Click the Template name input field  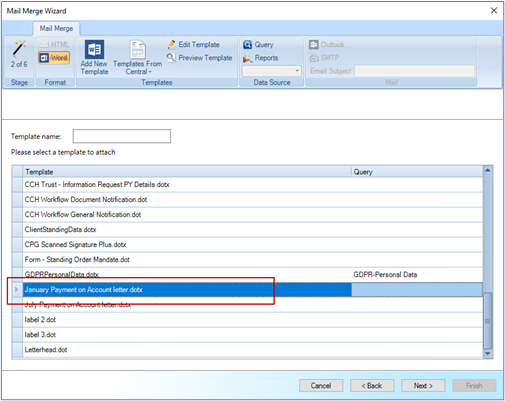coord(122,136)
